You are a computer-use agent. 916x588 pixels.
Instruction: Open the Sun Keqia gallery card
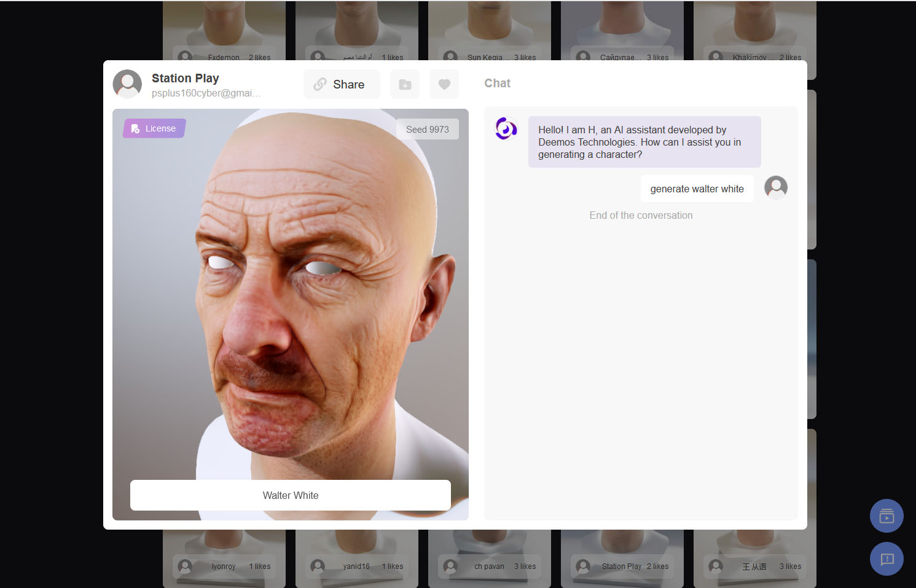click(x=490, y=31)
